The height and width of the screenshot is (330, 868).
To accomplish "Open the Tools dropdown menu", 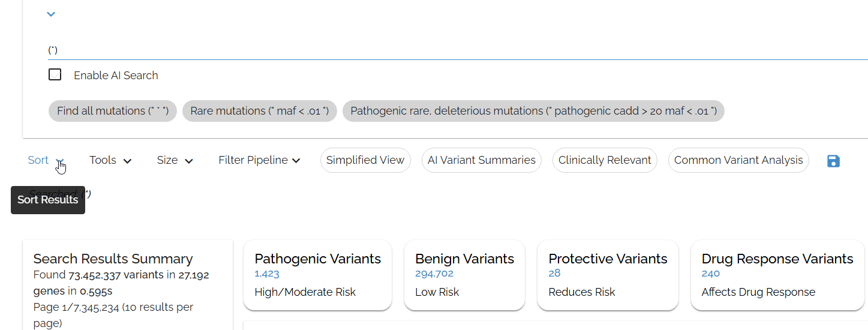I will tap(110, 160).
